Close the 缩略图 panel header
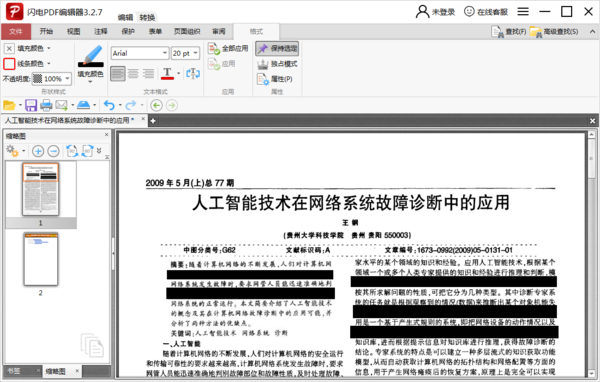The image size is (600, 382). click(x=106, y=135)
